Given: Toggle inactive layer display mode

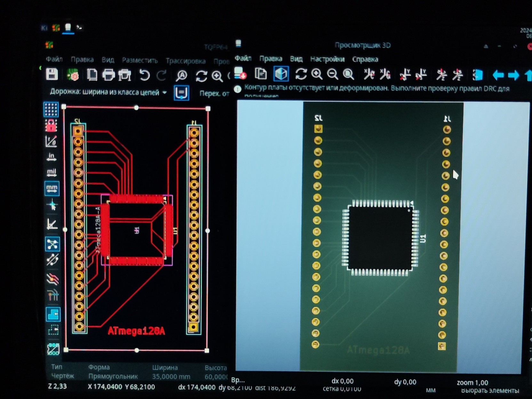Looking at the screenshot, I should pos(53,279).
